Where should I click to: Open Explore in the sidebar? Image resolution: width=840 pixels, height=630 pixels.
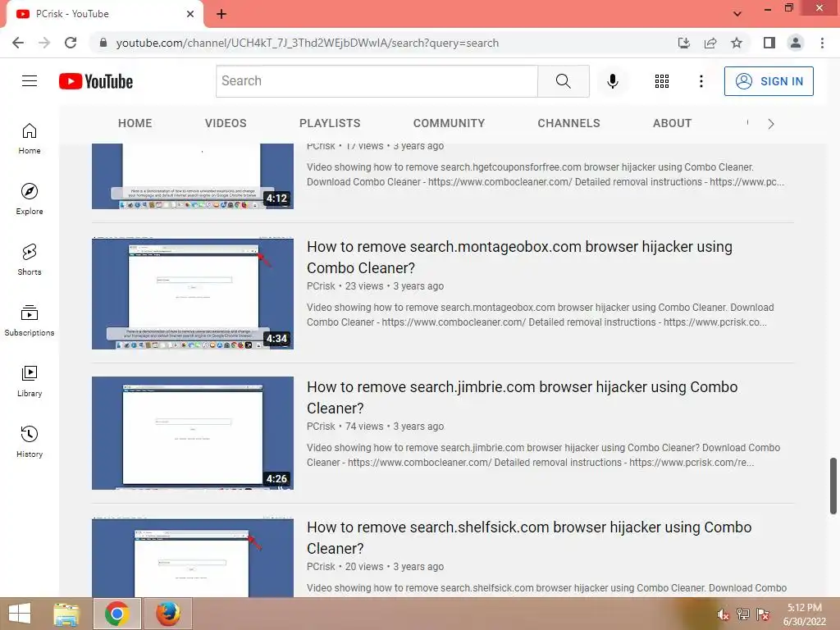tap(30, 199)
